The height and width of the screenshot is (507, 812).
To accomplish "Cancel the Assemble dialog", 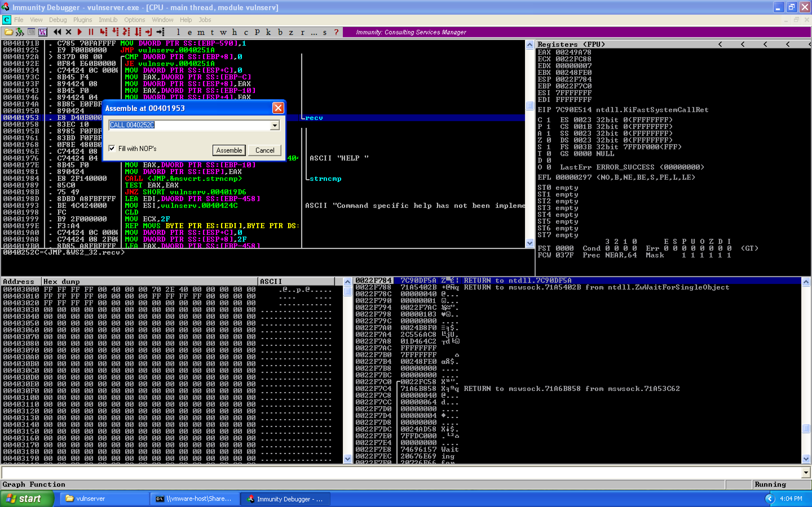I will pyautogui.click(x=265, y=150).
